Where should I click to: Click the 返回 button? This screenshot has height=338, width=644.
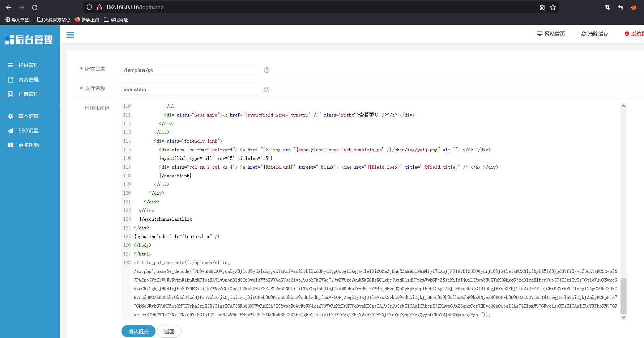pyautogui.click(x=169, y=331)
